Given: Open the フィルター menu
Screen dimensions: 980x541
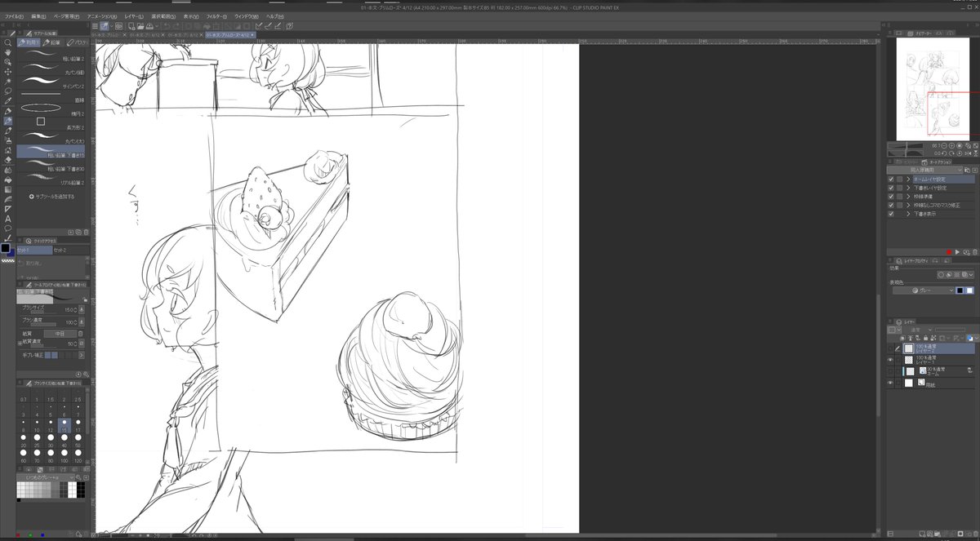Looking at the screenshot, I should tap(216, 16).
